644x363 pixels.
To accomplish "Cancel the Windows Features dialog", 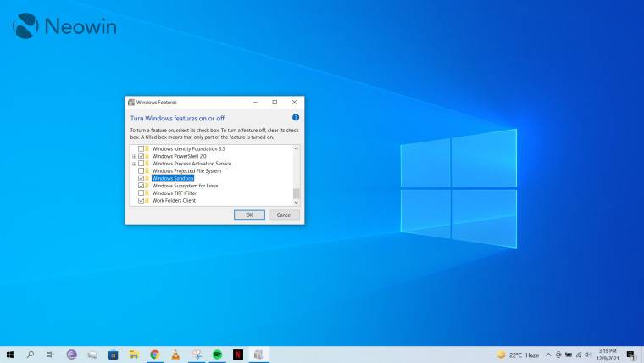I will 285,215.
